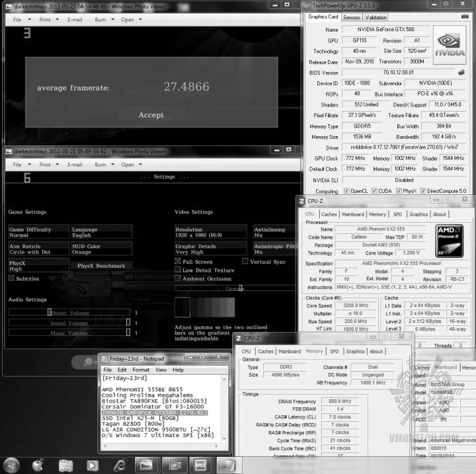Click the DRAM Frequency value 800.0 MHz

click(340, 401)
